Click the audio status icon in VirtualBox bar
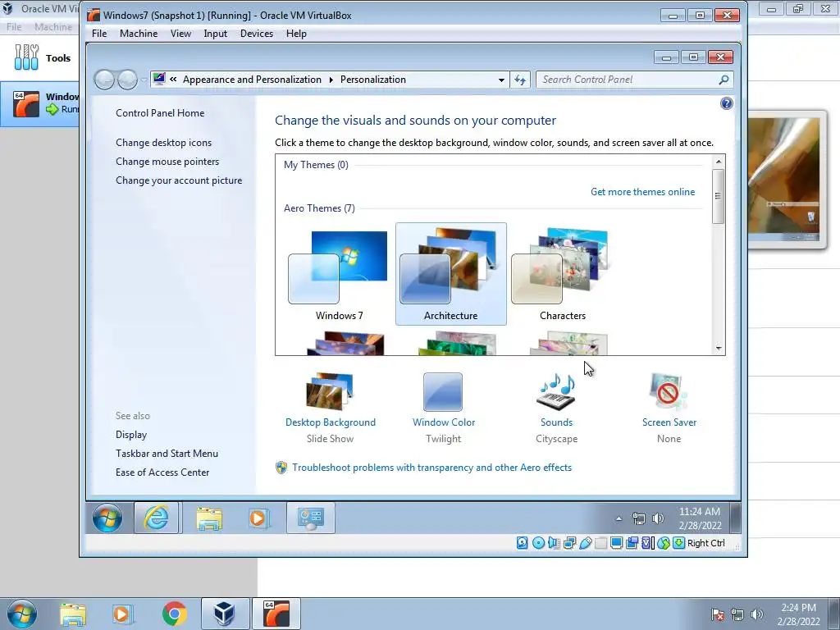840x630 pixels. tap(554, 543)
